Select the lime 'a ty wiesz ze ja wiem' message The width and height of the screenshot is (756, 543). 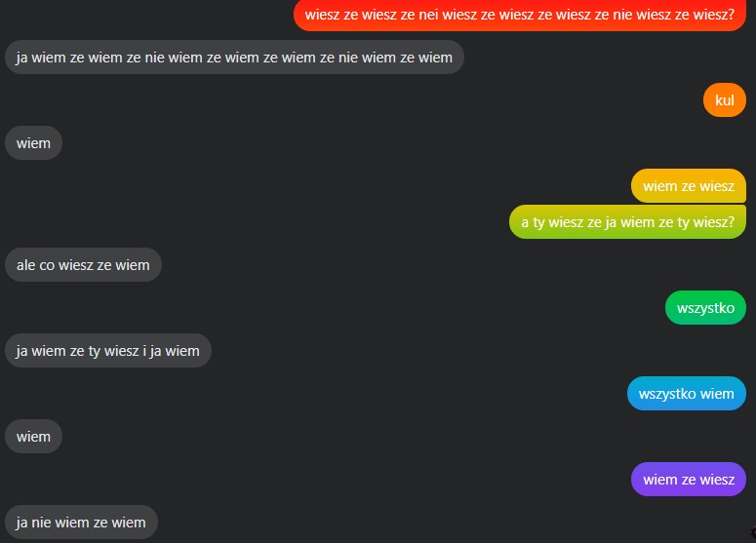[x=627, y=222]
